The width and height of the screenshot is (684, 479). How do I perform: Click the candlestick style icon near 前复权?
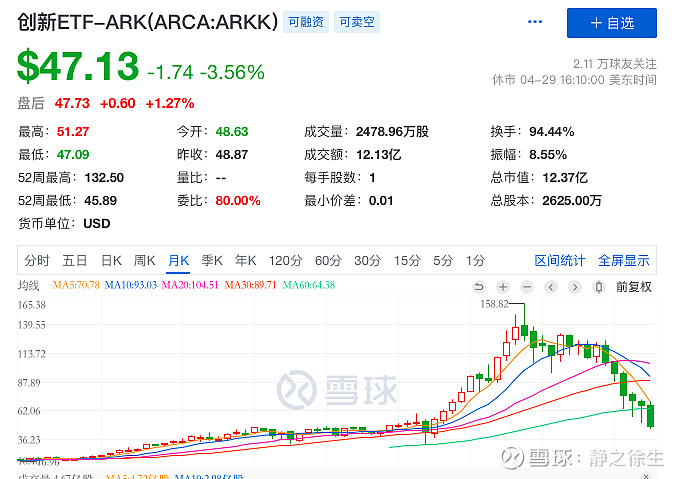coord(599,287)
